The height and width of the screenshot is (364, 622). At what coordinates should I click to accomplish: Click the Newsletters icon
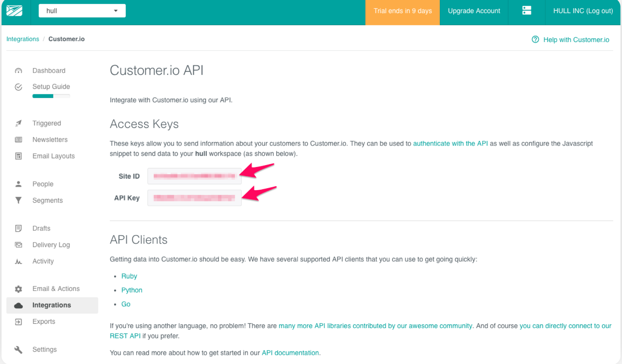point(19,139)
